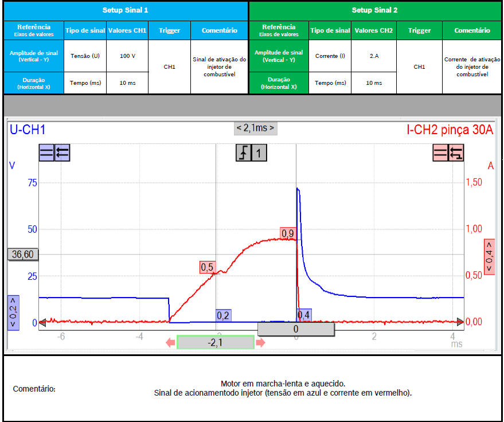Click the I-CH2 pinça 30A label
The image size is (504, 422).
click(x=450, y=130)
